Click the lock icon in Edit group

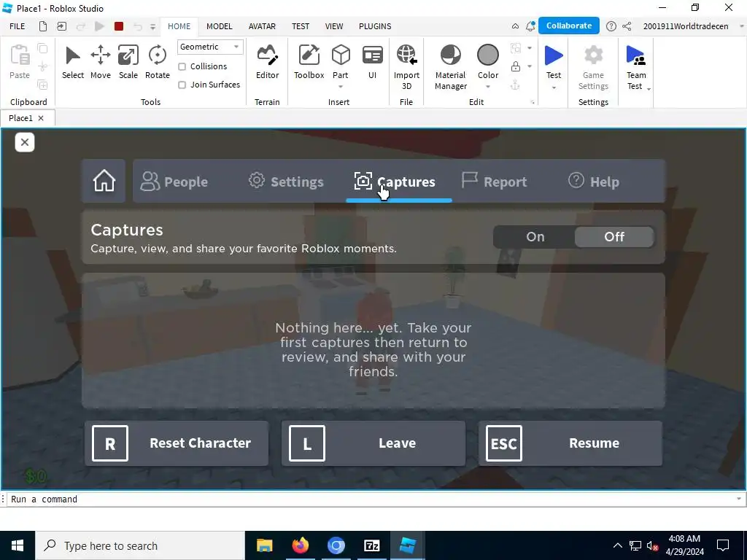point(516,66)
